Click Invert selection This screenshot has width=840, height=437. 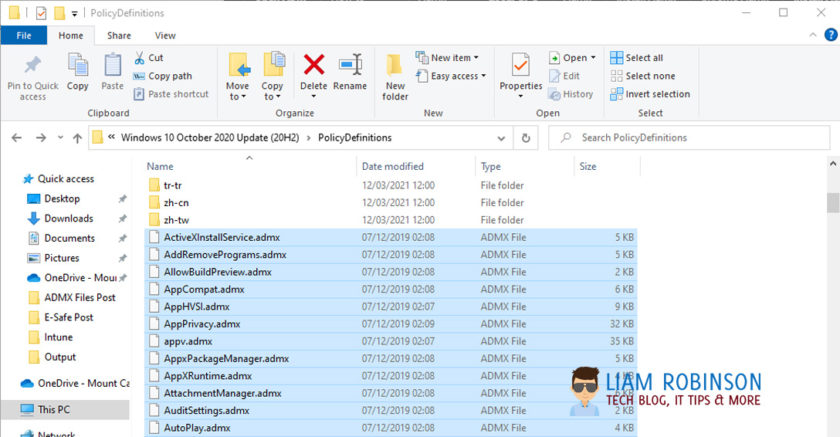650,94
